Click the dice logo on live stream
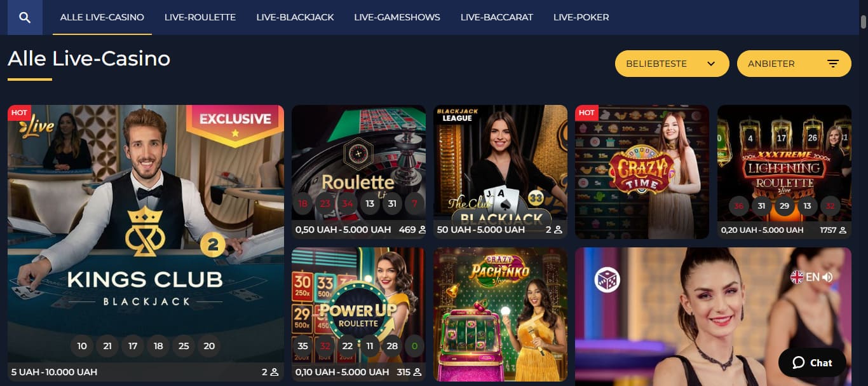This screenshot has width=868, height=386. click(x=607, y=280)
